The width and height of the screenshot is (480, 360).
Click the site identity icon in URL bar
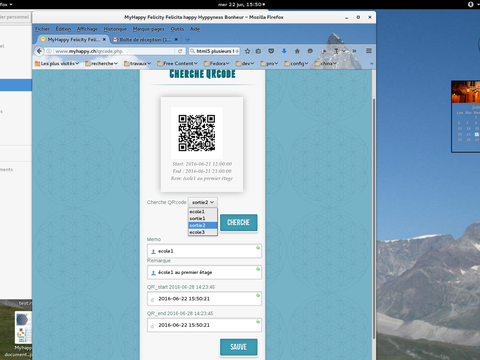pyautogui.click(x=49, y=51)
